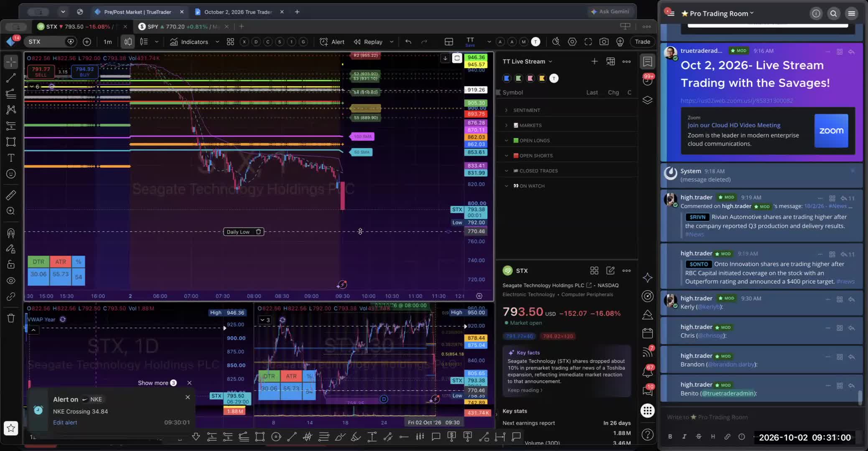Toggle bold formatting in chat editor
This screenshot has height=451, width=868.
[670, 436]
